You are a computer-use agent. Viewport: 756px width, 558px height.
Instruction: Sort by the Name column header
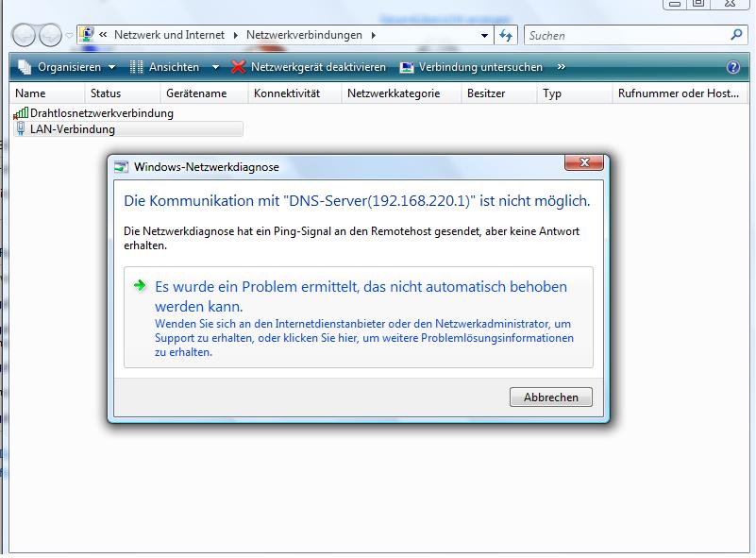[47, 93]
